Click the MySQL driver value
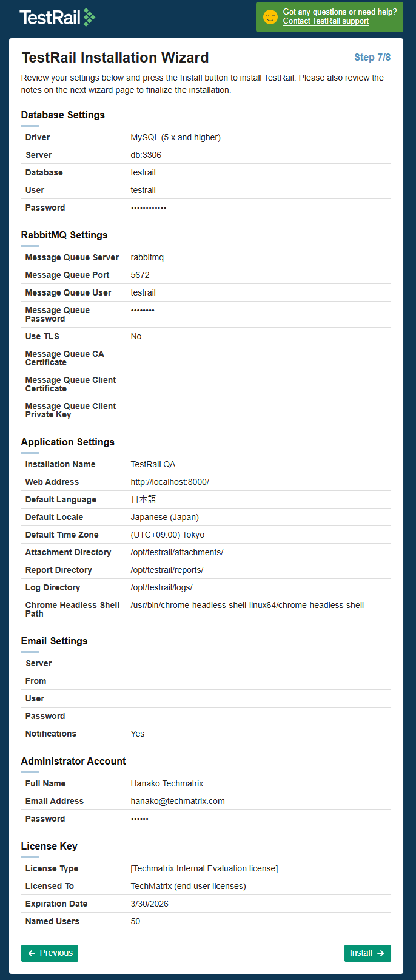This screenshot has width=416, height=980. click(x=175, y=138)
